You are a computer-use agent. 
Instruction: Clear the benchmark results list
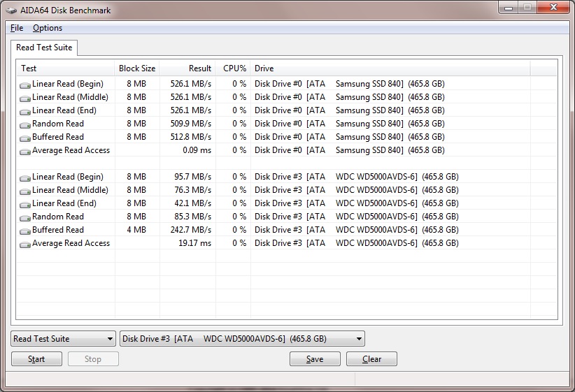click(371, 359)
